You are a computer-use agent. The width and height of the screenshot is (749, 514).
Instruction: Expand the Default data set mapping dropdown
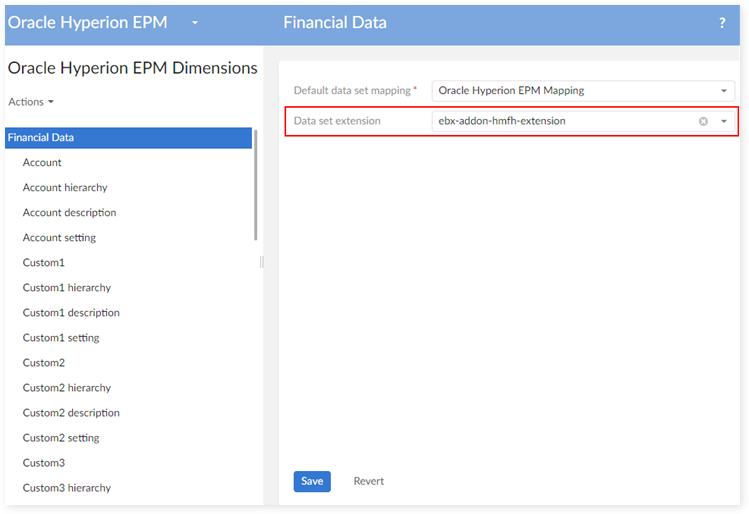(724, 91)
